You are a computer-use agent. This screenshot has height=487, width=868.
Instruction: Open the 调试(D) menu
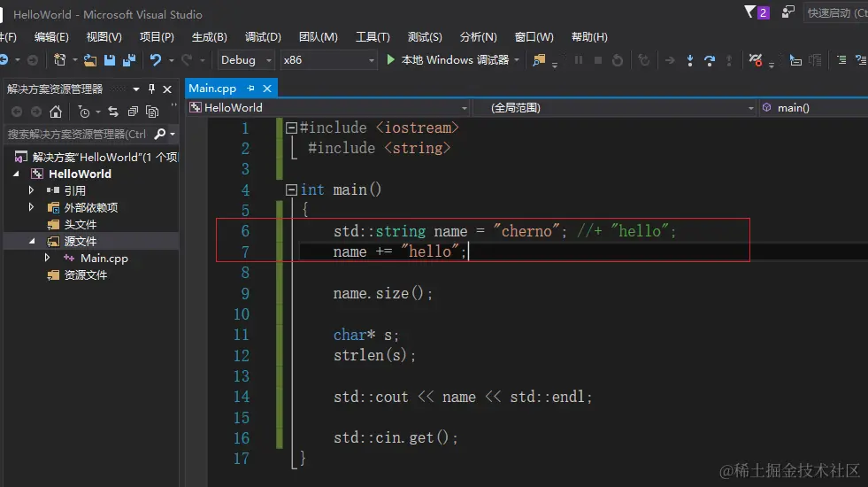pos(263,37)
